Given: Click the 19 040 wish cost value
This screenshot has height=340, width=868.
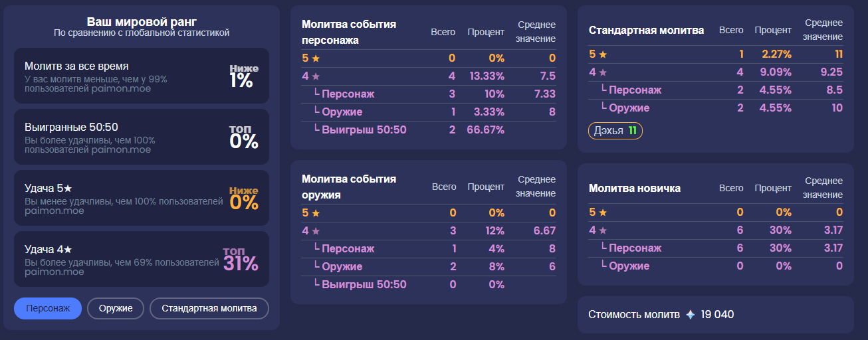Looking at the screenshot, I should tap(718, 315).
